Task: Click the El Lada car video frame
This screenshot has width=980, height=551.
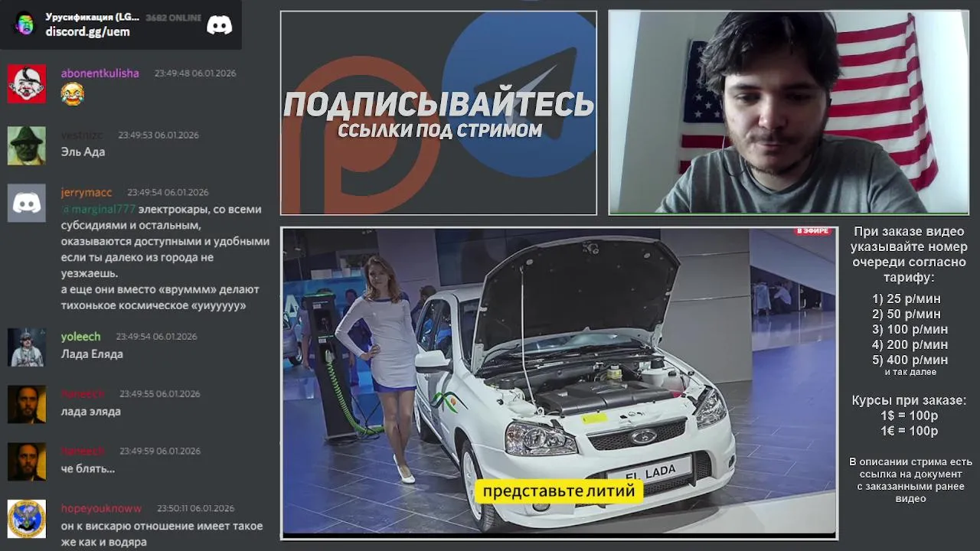Action: pyautogui.click(x=559, y=383)
